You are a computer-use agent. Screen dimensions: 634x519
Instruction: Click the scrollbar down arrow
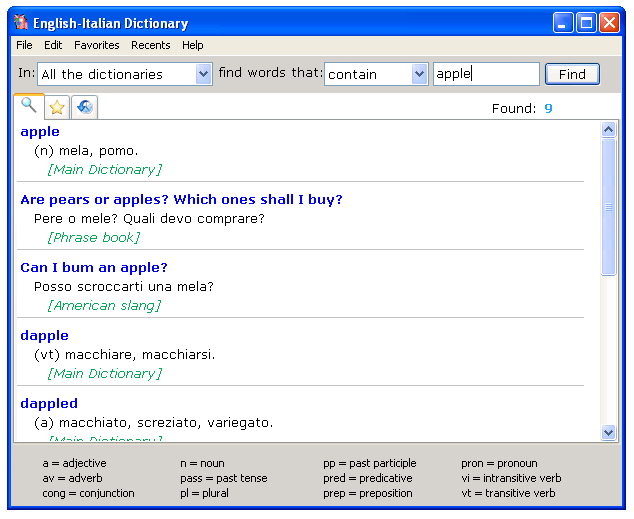[608, 432]
